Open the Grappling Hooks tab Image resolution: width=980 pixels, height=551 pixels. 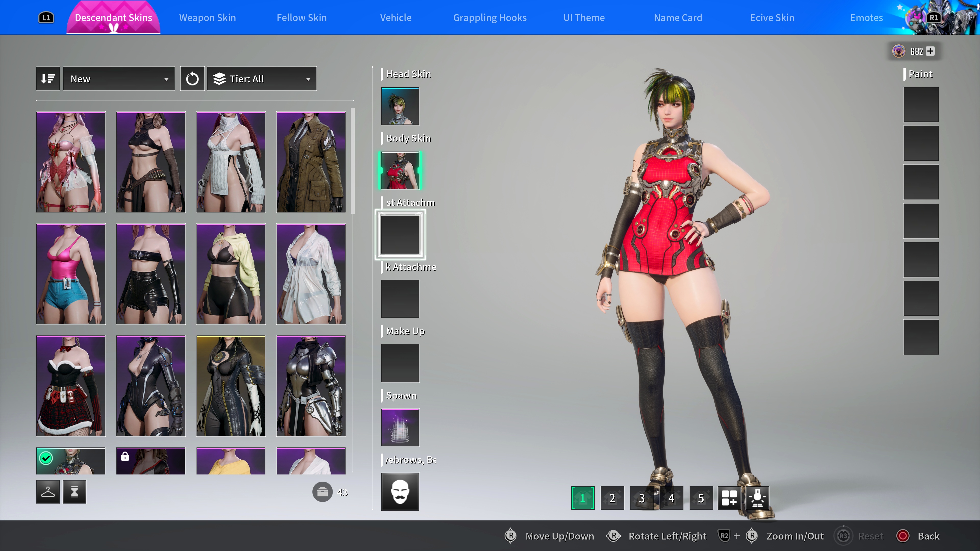490,18
